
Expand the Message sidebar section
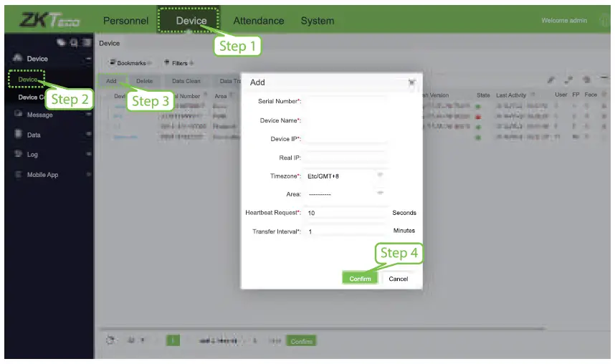pyautogui.click(x=89, y=114)
